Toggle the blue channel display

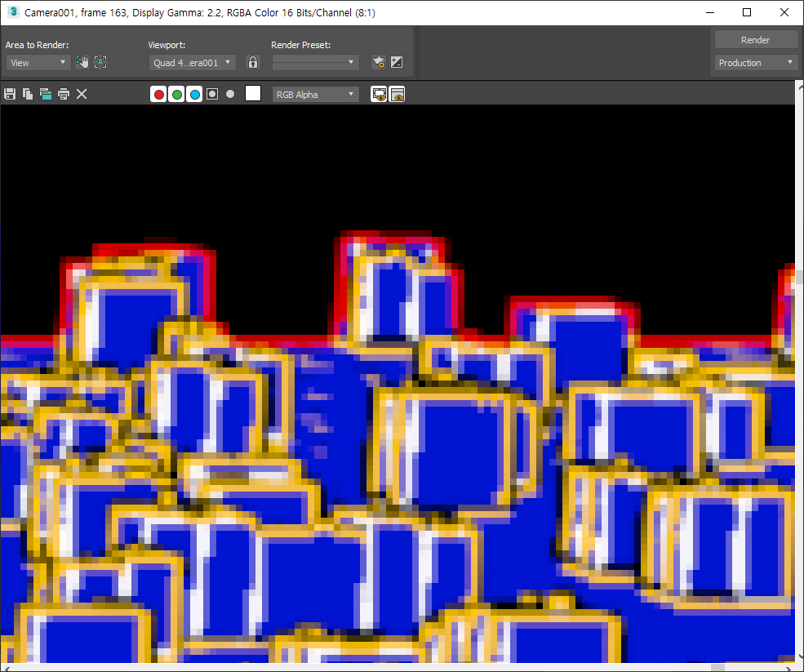point(194,95)
